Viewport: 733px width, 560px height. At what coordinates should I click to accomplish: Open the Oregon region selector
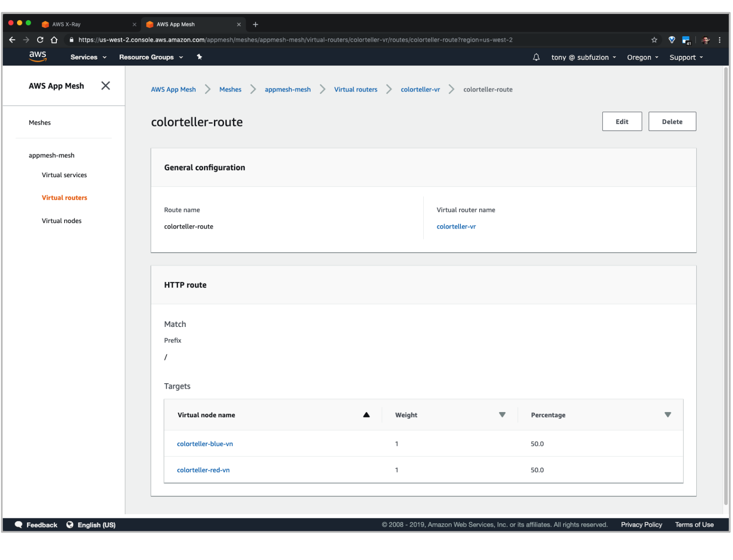click(643, 57)
